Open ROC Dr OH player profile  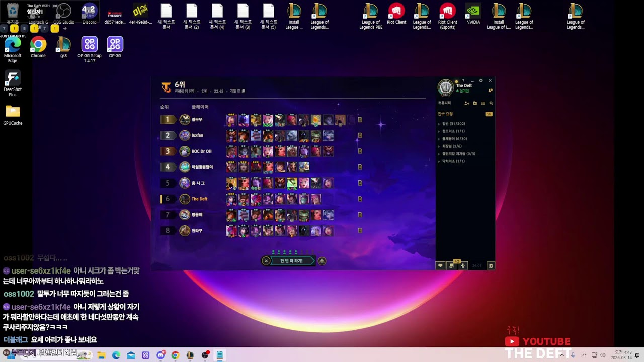201,151
